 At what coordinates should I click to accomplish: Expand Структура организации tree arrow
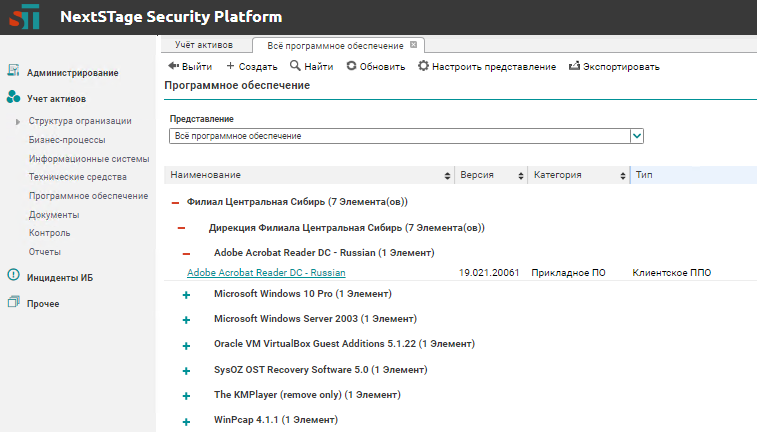tap(18, 122)
